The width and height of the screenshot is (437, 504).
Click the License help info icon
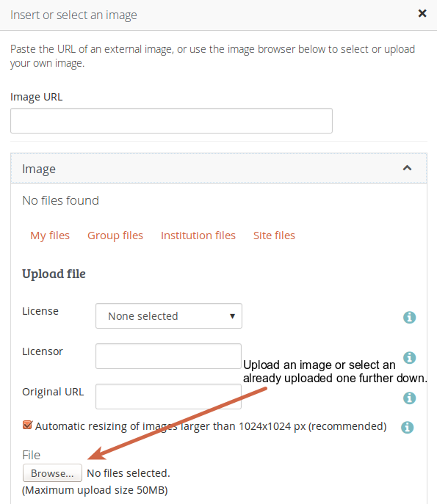[409, 317]
